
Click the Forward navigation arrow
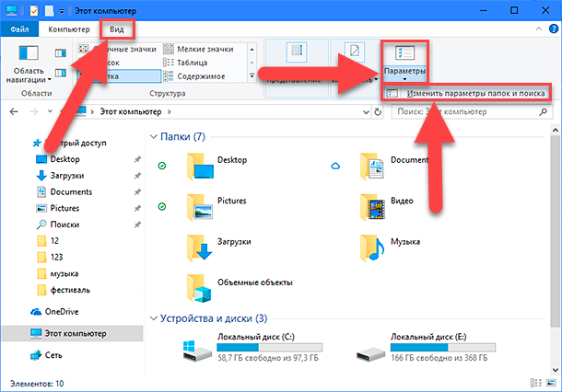tap(34, 111)
